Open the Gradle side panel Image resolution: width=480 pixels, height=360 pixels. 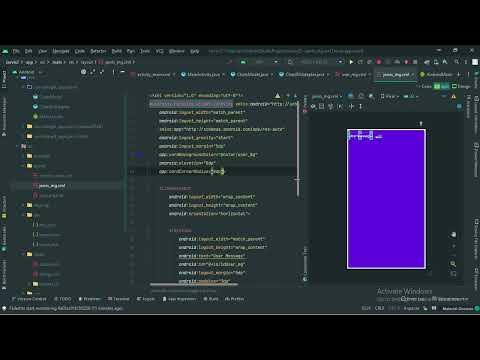(x=476, y=80)
